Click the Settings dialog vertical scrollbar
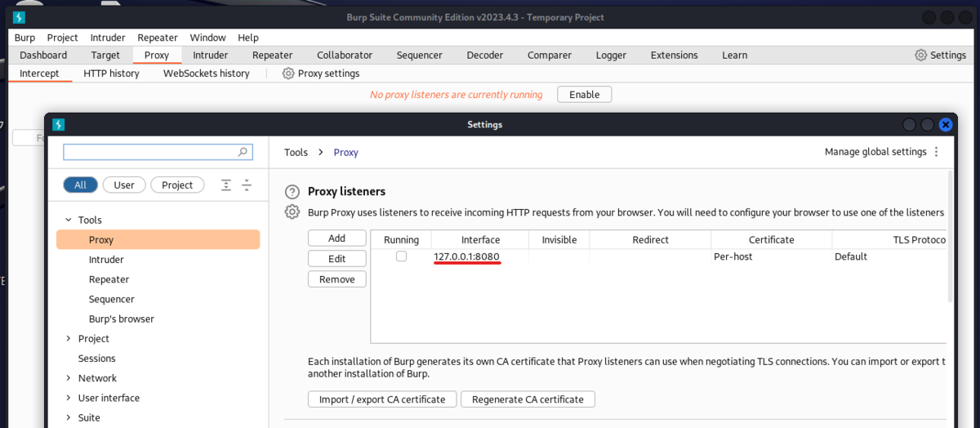The image size is (980, 428). (950, 237)
